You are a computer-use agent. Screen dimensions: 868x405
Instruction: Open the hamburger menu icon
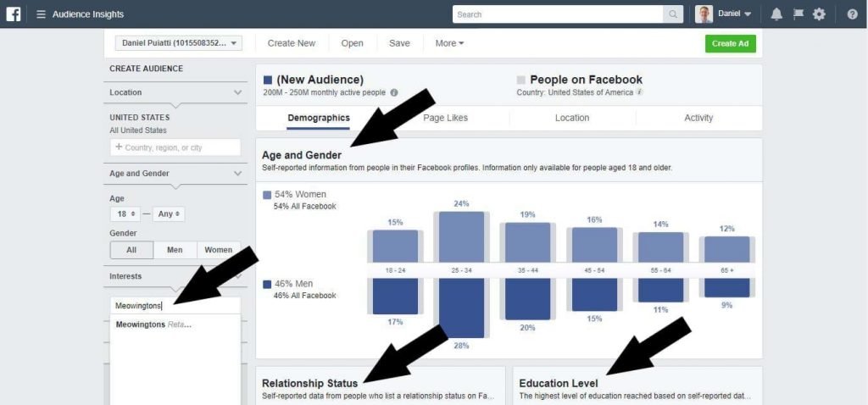[x=41, y=14]
